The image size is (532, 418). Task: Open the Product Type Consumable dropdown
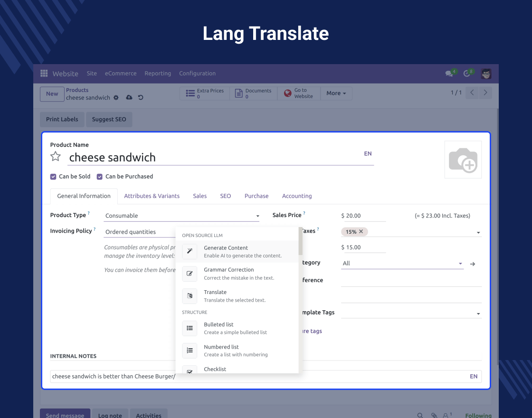click(181, 216)
